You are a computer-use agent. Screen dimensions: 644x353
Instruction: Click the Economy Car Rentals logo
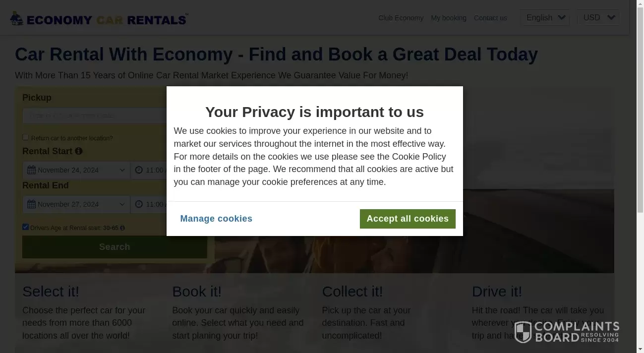pos(99,19)
